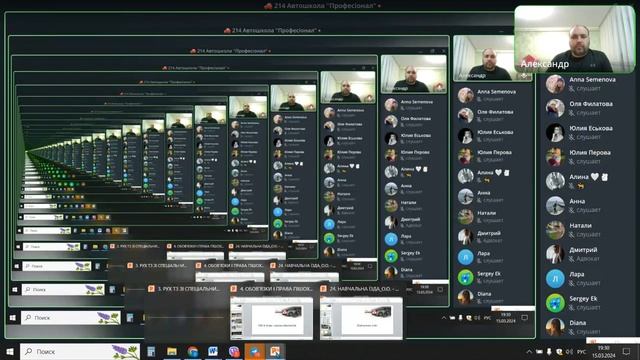The height and width of the screenshot is (360, 640).
Task: Select the name Anna Semenova in outermost list
Action: pyautogui.click(x=592, y=80)
